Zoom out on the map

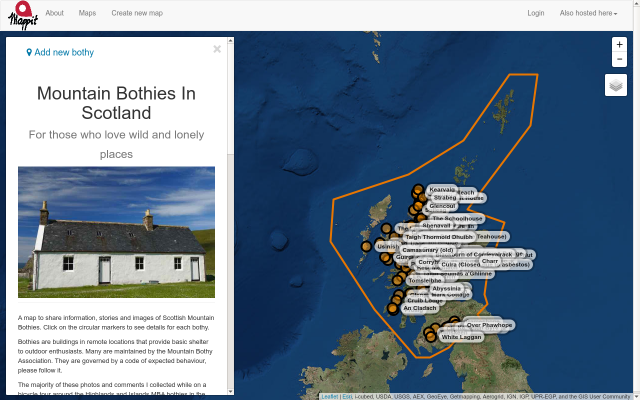pos(619,59)
